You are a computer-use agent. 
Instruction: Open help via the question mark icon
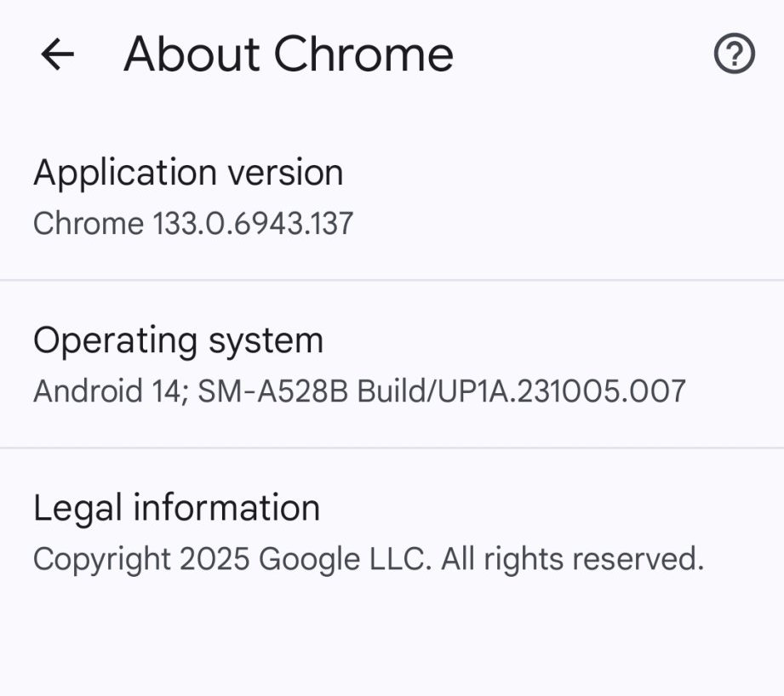point(734,55)
